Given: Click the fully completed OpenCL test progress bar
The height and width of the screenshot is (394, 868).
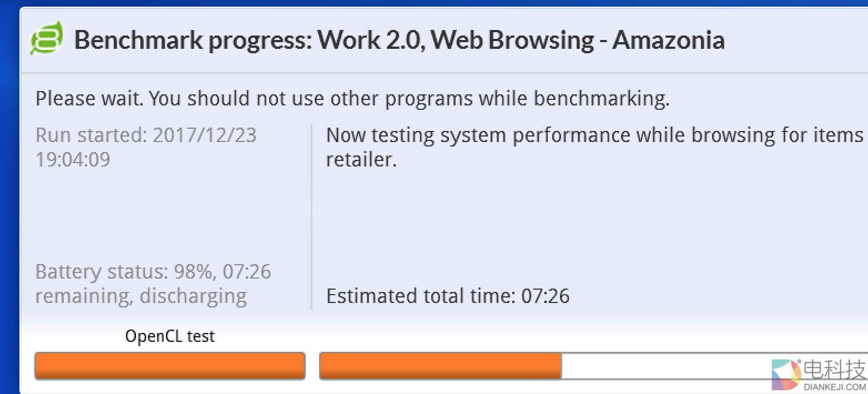Looking at the screenshot, I should (170, 366).
